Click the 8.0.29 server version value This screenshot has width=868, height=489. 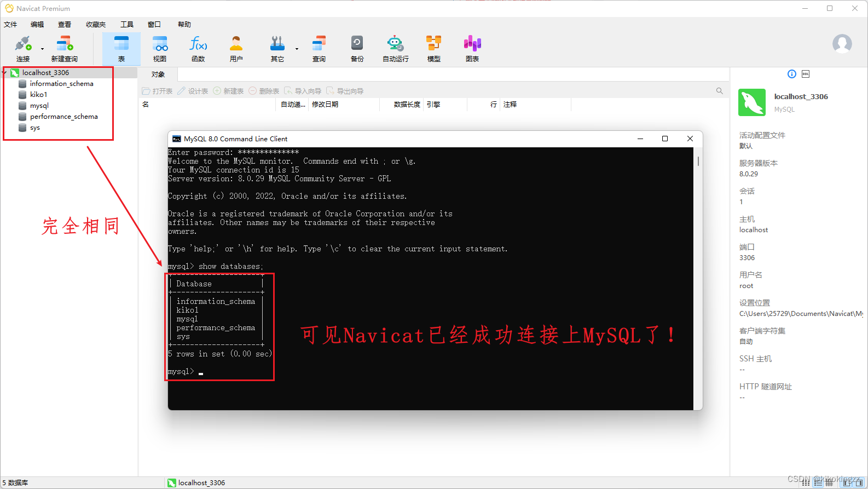tap(749, 174)
